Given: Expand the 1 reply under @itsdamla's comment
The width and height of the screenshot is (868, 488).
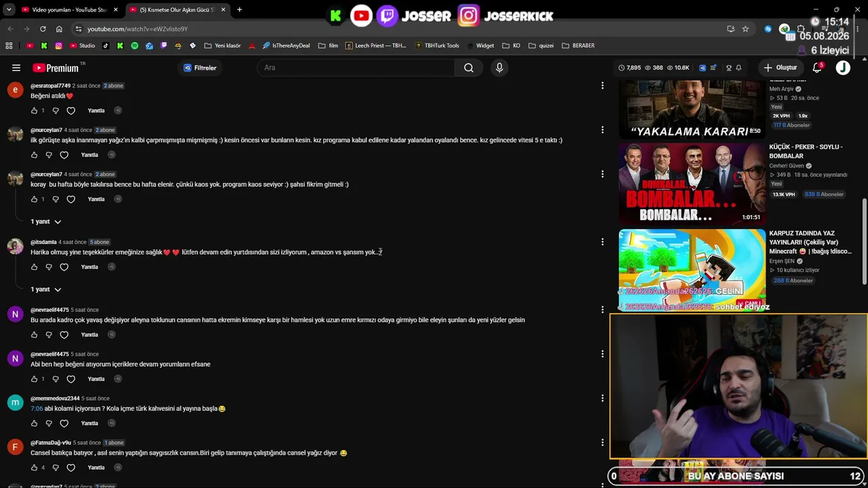Looking at the screenshot, I should [45, 289].
